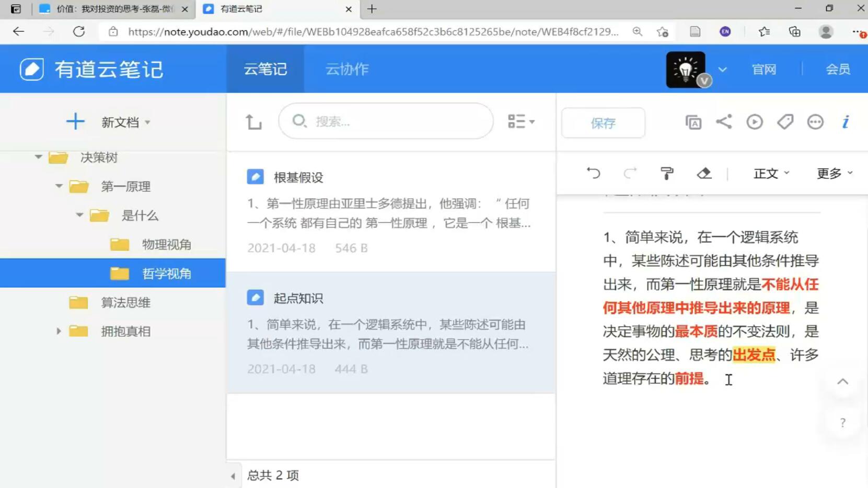The width and height of the screenshot is (868, 488).
Task: Click the note search input field
Action: pyautogui.click(x=386, y=121)
